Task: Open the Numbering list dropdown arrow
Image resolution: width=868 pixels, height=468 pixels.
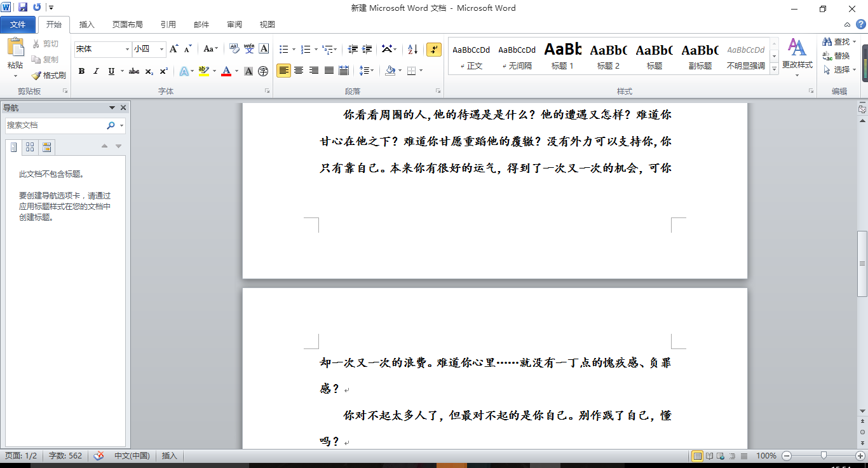Action: coord(315,49)
